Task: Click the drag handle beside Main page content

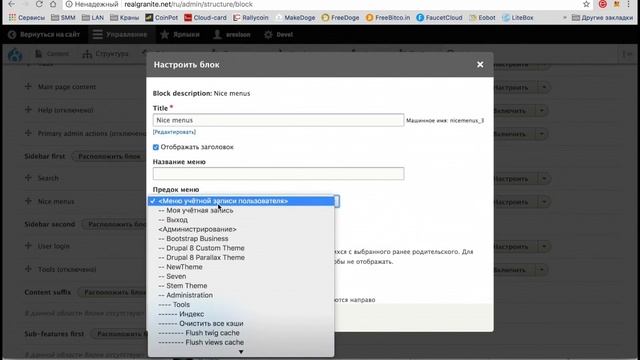Action: click(28, 87)
